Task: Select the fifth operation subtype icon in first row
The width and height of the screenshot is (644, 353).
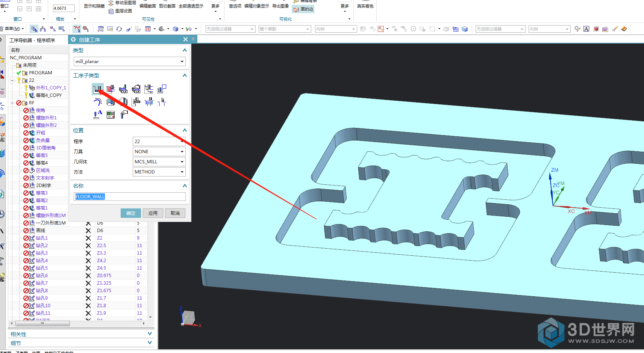Action: [149, 89]
